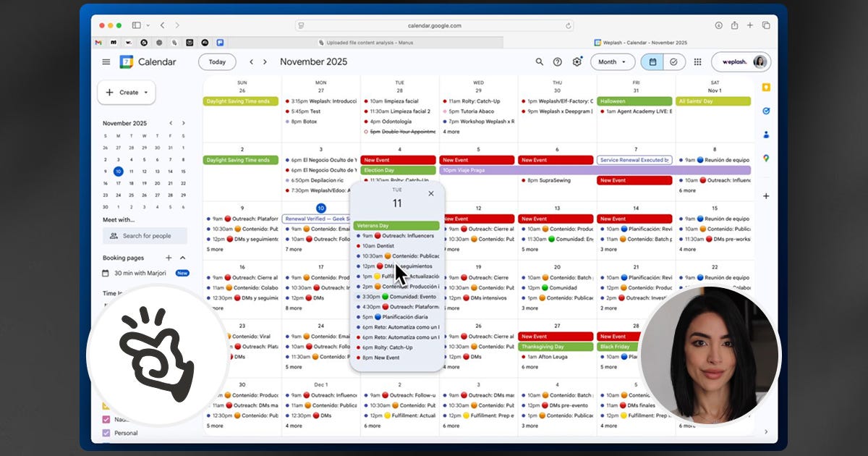Reload the page in address bar

(x=569, y=25)
